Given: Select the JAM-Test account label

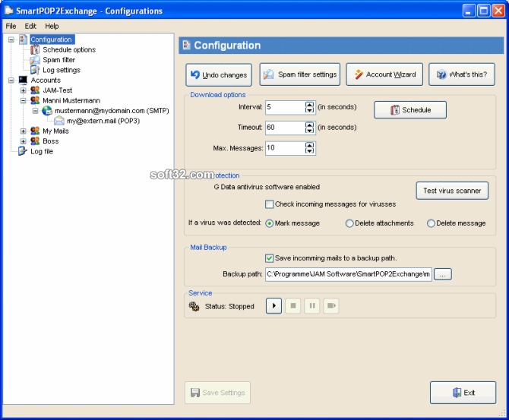Looking at the screenshot, I should pyautogui.click(x=58, y=90).
